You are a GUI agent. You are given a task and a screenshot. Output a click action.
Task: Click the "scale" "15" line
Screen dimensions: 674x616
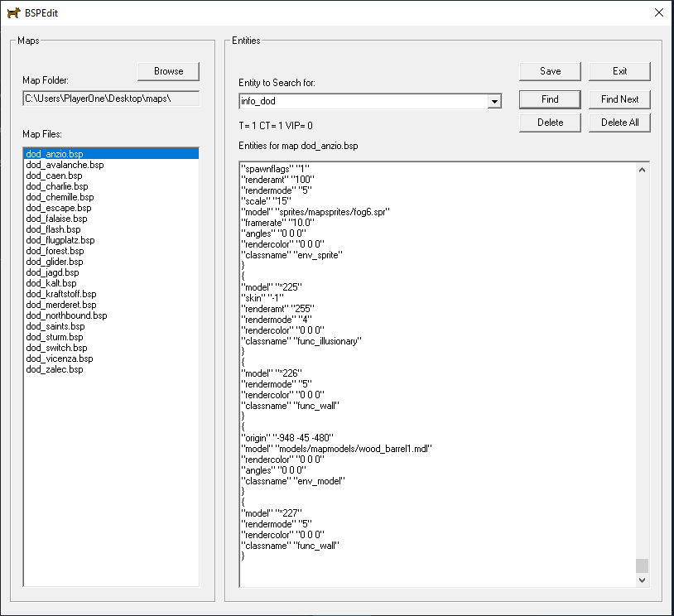point(266,201)
